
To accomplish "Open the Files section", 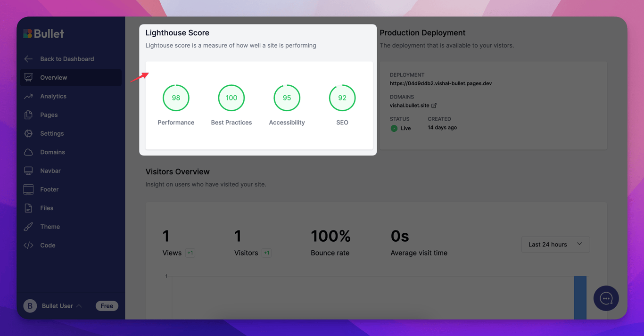I will tap(47, 208).
